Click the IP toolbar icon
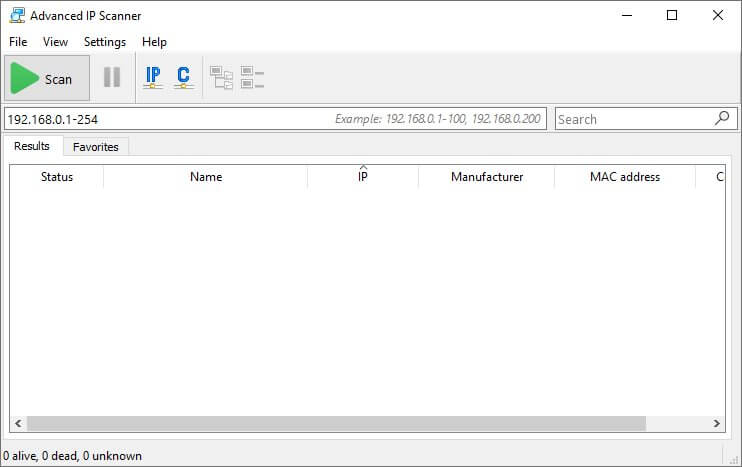This screenshot has height=467, width=742. click(153, 77)
